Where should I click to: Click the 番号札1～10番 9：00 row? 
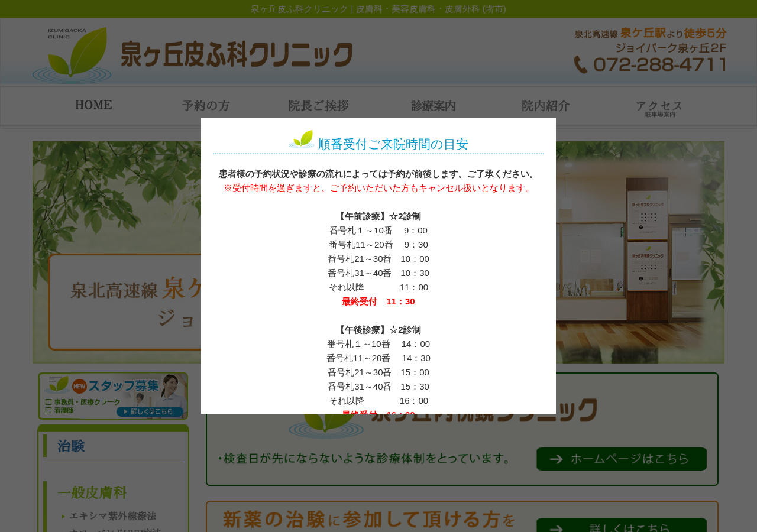coord(378,231)
